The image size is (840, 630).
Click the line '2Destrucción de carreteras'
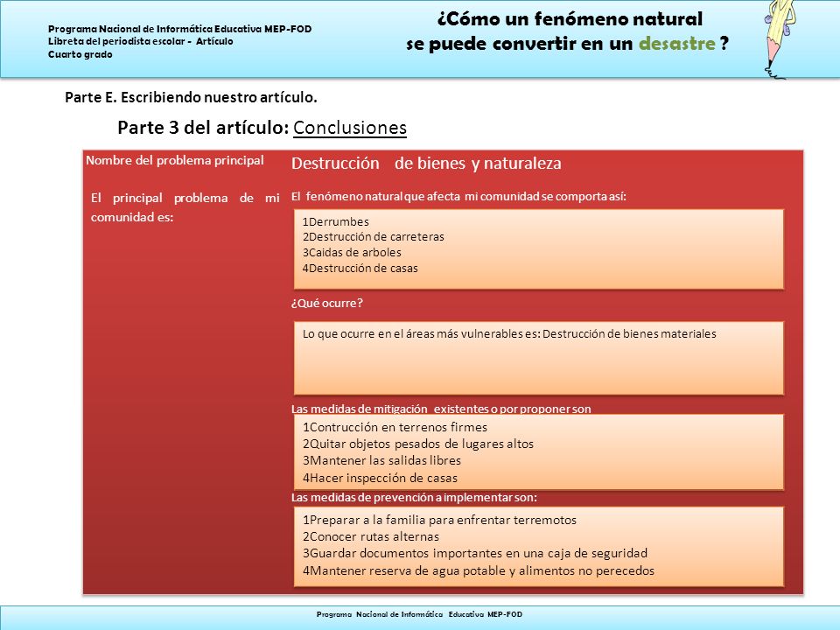(373, 237)
